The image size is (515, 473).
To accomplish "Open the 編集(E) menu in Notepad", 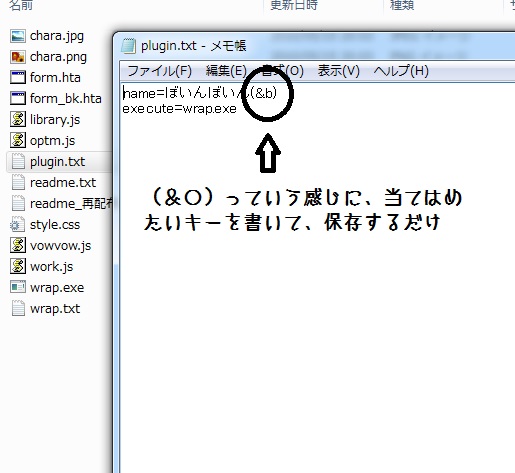I will point(226,71).
